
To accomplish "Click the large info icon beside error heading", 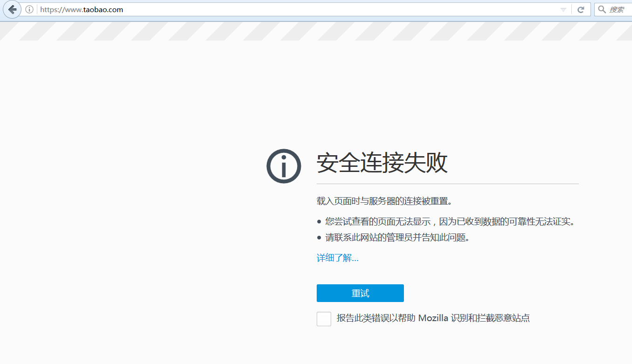I will click(284, 166).
